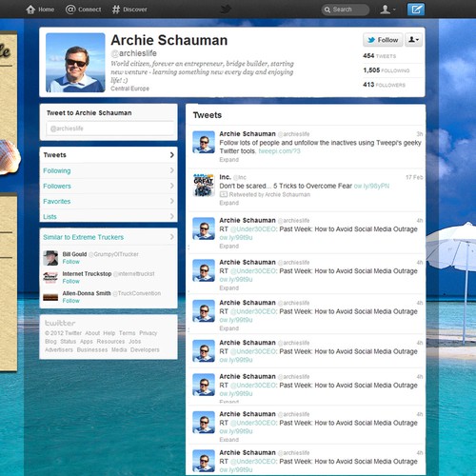Open the Businesses footer link
The image size is (476, 476).
pyautogui.click(x=92, y=349)
